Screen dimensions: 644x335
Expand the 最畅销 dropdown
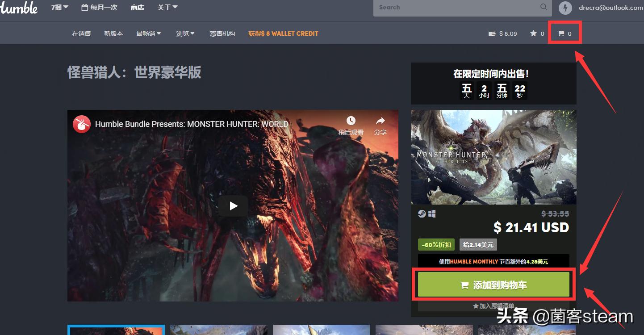click(x=149, y=33)
